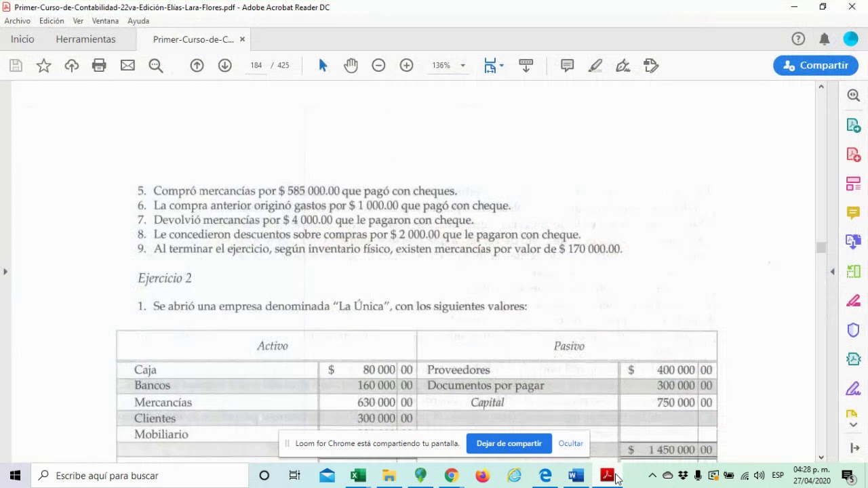
Task: Open the Protect shield tool in right panel
Action: tap(854, 330)
